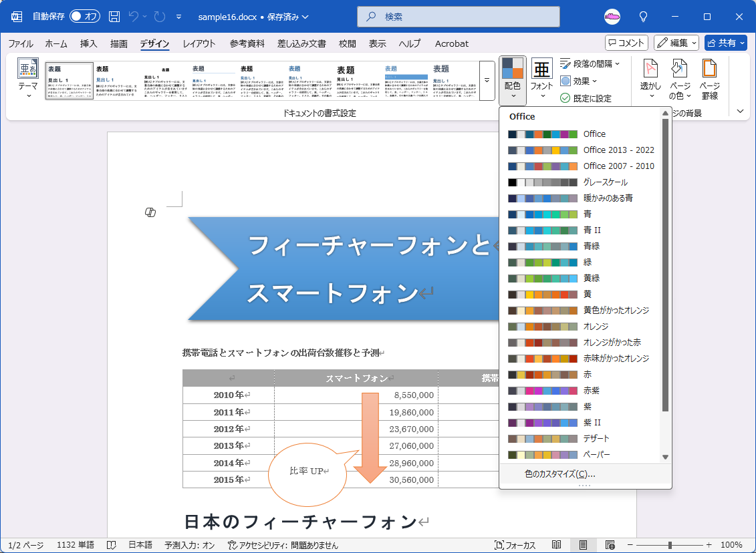Open the Undo history dropdown arrow
This screenshot has height=553, width=756.
point(144,17)
